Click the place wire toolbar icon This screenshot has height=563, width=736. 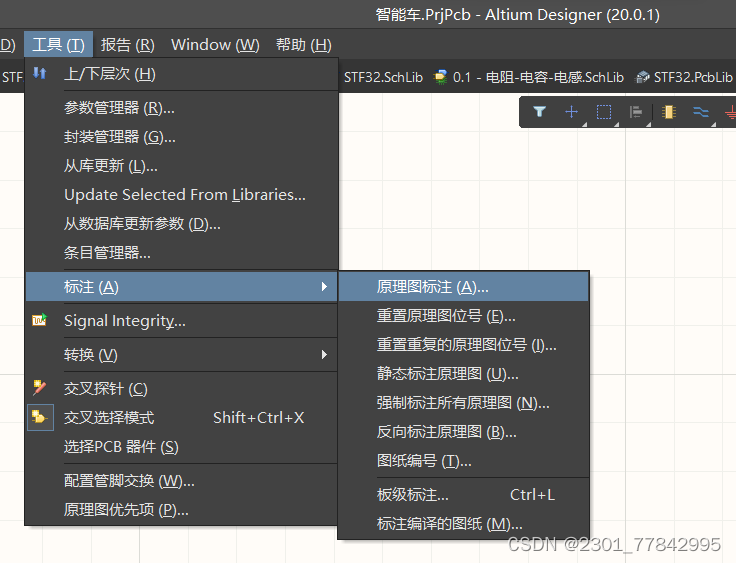tap(701, 112)
